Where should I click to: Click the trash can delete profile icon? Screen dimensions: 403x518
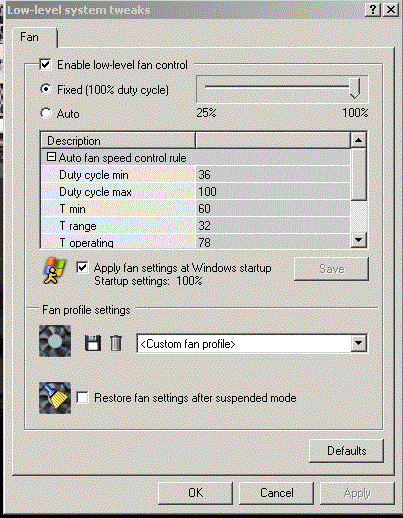click(x=116, y=343)
